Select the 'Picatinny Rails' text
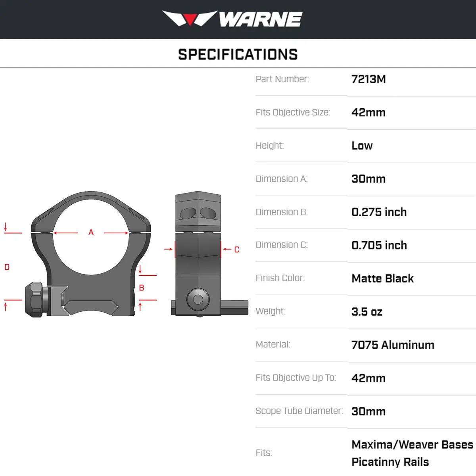Screen dimensions: 476x476 tap(390, 462)
